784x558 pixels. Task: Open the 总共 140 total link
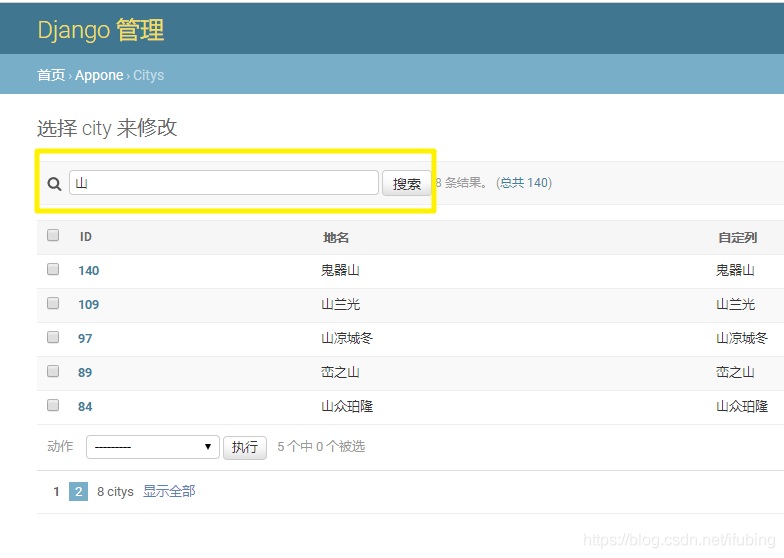(524, 182)
